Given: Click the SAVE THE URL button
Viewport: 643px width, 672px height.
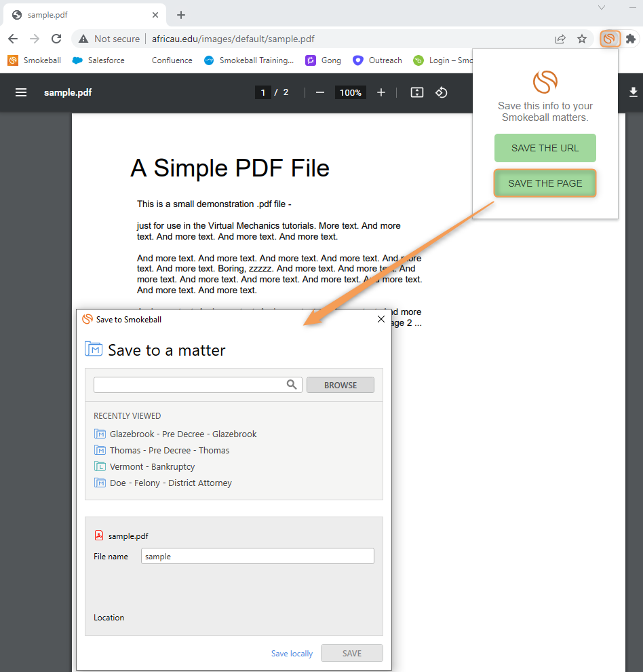Looking at the screenshot, I should point(545,148).
